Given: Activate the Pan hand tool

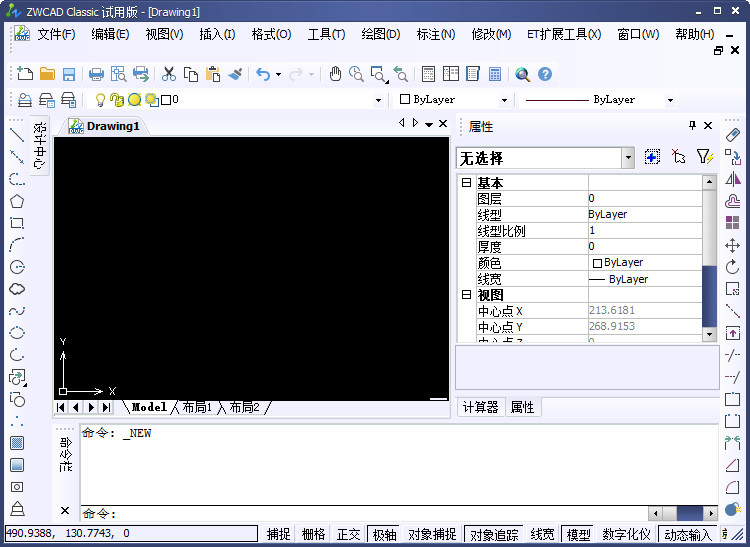Looking at the screenshot, I should (x=335, y=74).
